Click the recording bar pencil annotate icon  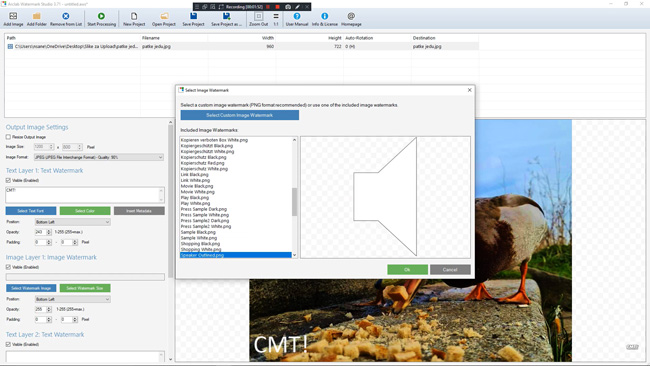tap(297, 7)
